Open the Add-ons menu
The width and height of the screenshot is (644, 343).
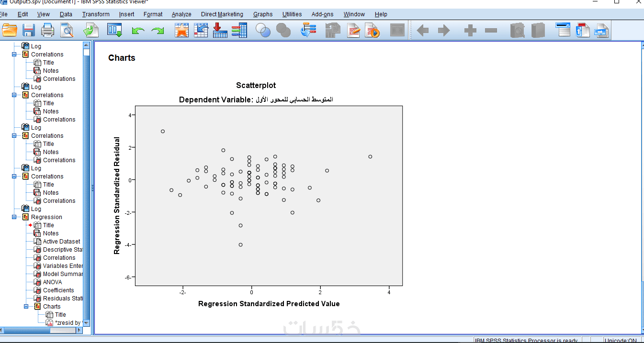322,14
